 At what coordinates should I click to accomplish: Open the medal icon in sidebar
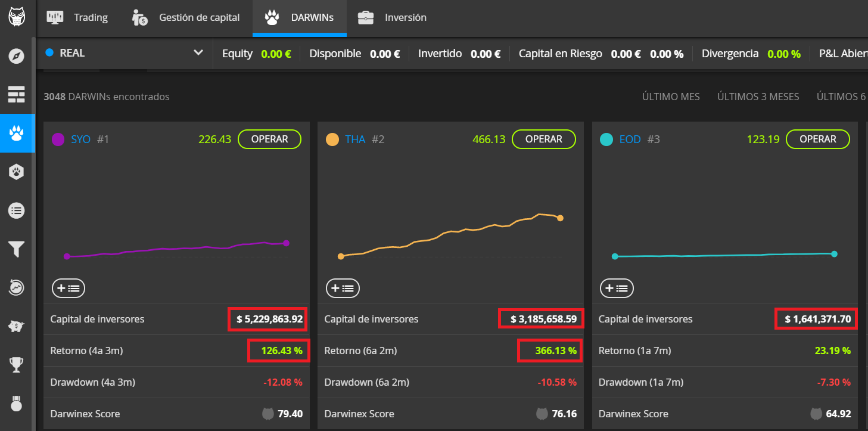click(x=17, y=404)
